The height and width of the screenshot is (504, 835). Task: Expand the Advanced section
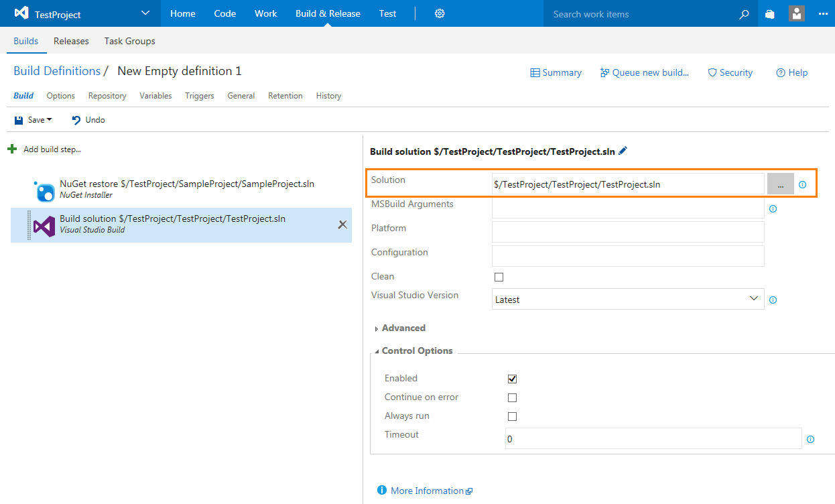(403, 328)
